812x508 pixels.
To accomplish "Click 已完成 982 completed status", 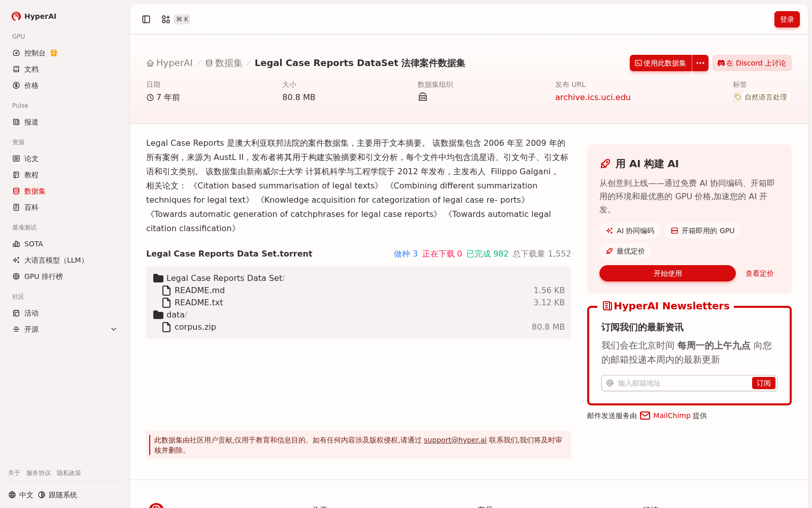I will (x=487, y=253).
